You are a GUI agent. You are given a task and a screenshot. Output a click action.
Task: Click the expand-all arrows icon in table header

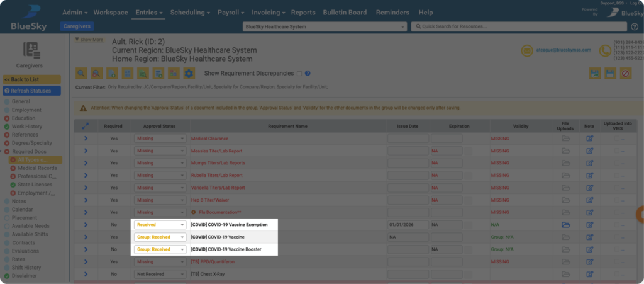(86, 126)
